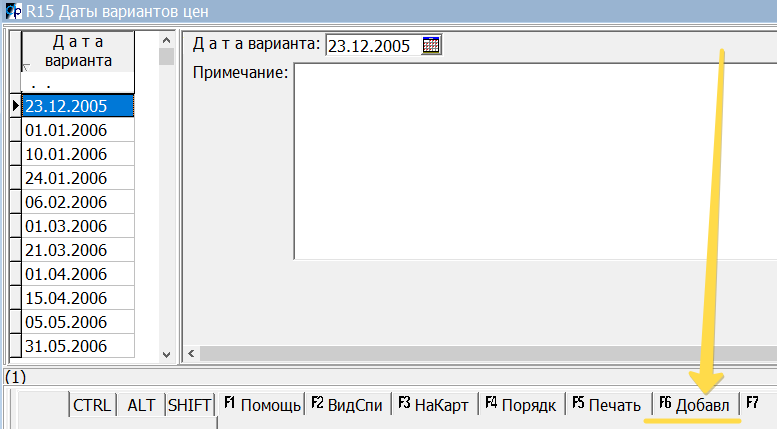
Task: Click the current-row marker beside 23.12.2005
Action: coord(15,106)
